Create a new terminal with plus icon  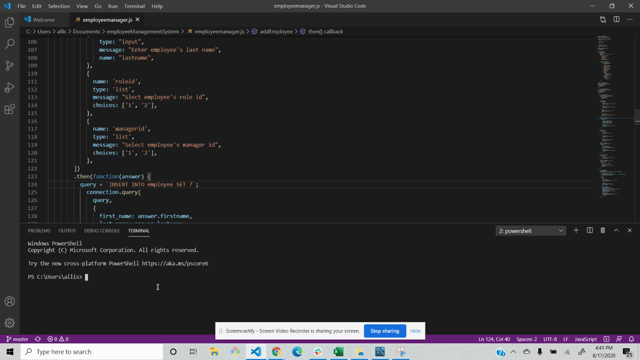[x=576, y=231]
